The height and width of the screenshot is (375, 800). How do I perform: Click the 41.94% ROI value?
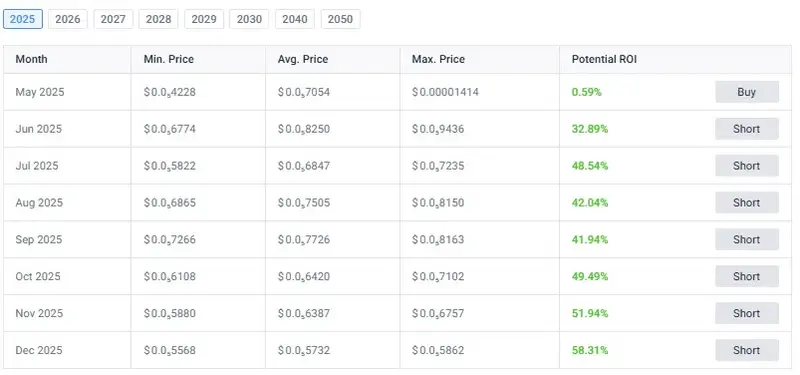click(x=590, y=239)
